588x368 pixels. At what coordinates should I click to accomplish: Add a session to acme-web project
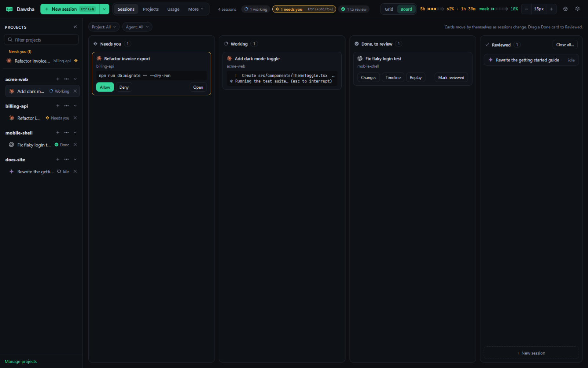coord(58,79)
